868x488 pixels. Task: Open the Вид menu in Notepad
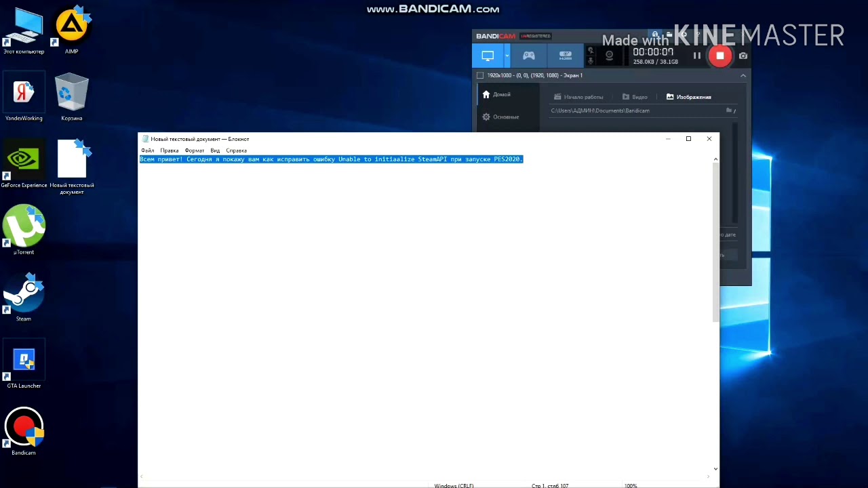coord(215,150)
